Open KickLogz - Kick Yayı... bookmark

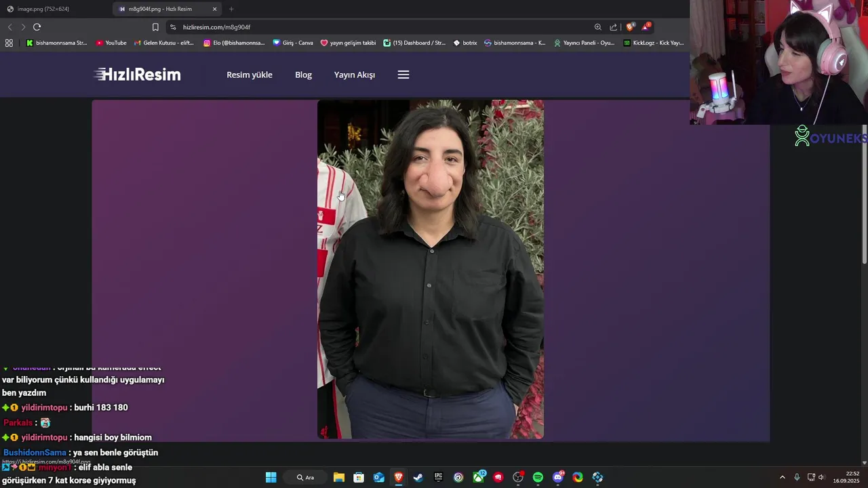point(654,43)
